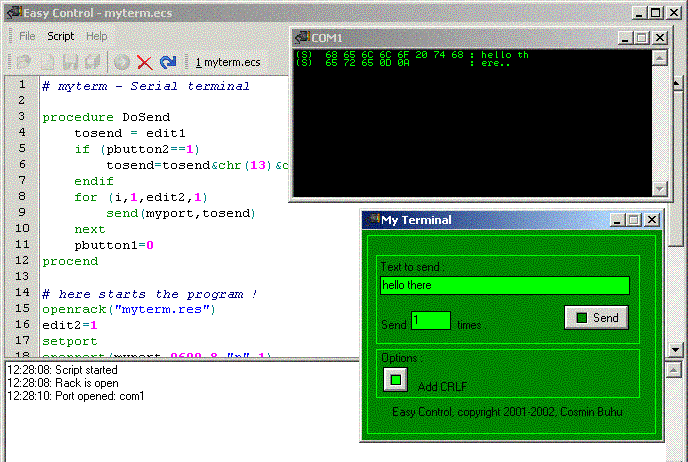Viewport: 688px width, 462px height.
Task: Maximize the COM1 monitor window
Action: pyautogui.click(x=641, y=37)
